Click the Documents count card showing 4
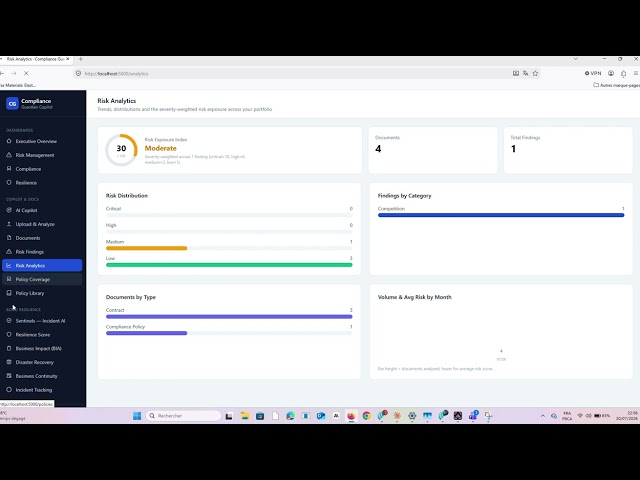Viewport: 640px width, 480px height. click(433, 150)
